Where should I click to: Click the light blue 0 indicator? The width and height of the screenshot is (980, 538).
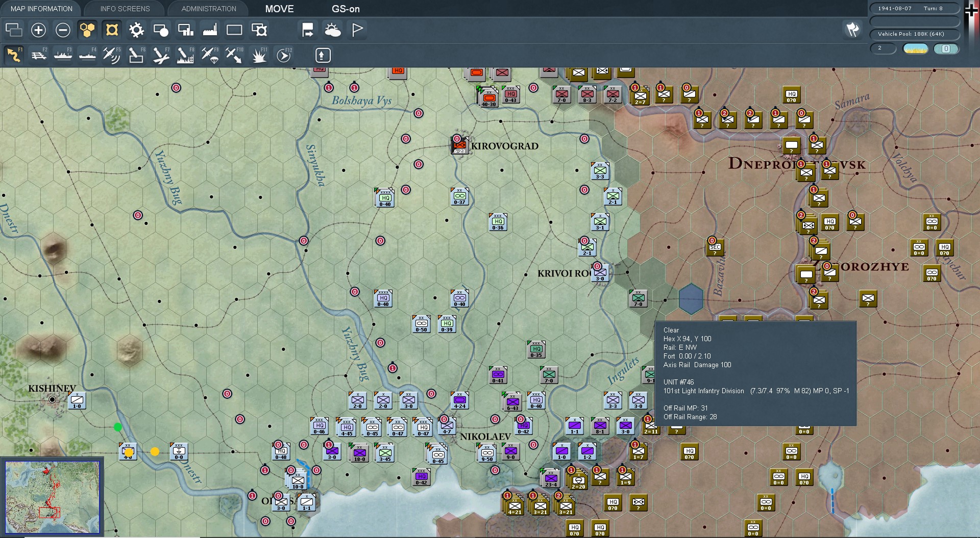tap(946, 49)
